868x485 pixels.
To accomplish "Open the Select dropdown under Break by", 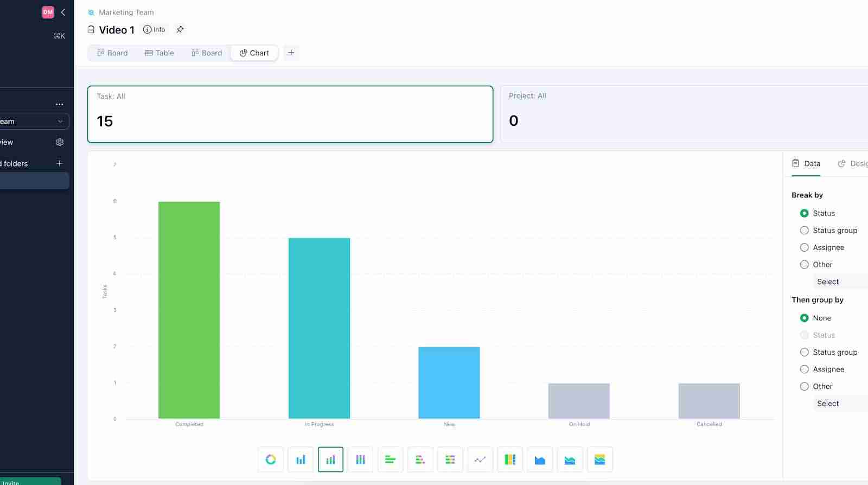I will [x=828, y=282].
